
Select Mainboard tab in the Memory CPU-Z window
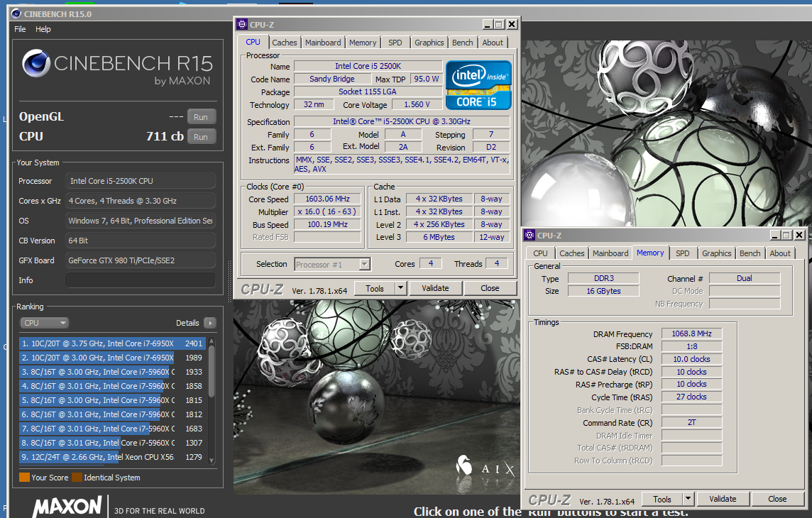tap(610, 253)
